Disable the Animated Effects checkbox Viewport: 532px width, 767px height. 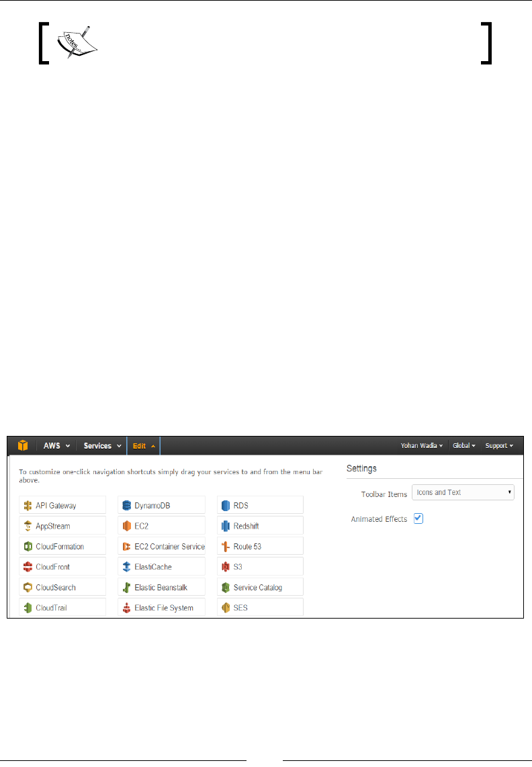[x=418, y=518]
